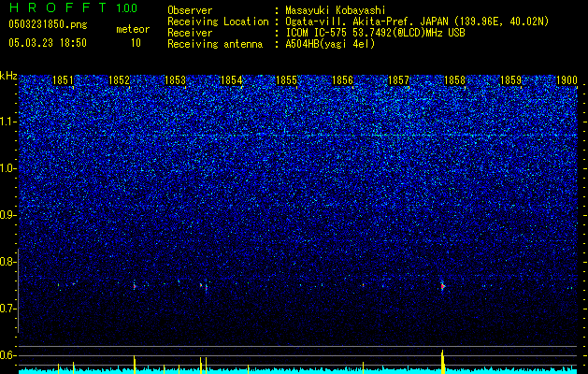
Task: Click the Ogata-vill. Akita-Pref. JAPAN location text
Action: pos(417,22)
